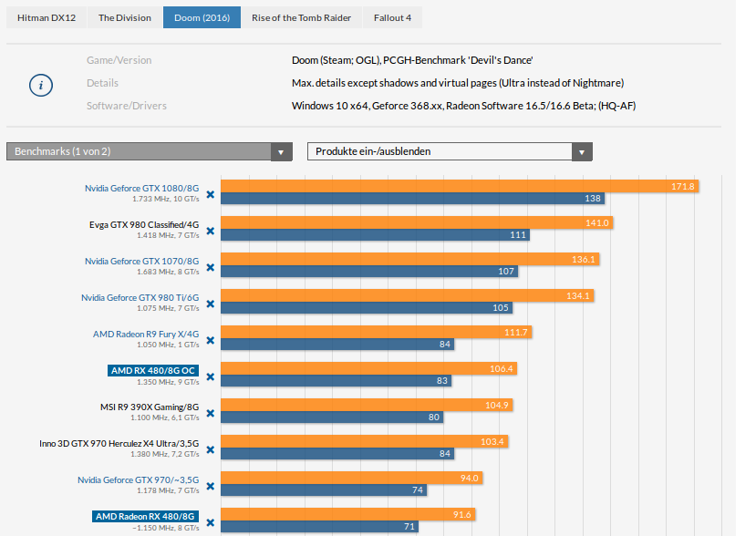Remove Nvidia Geforce GTX 1080/8G with X
Screen dimensions: 756x536
pos(211,195)
